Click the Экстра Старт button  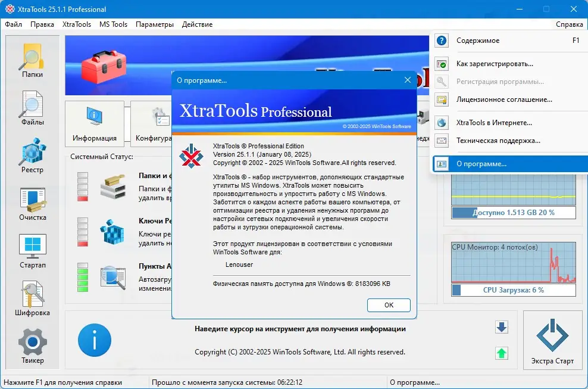[x=552, y=340]
